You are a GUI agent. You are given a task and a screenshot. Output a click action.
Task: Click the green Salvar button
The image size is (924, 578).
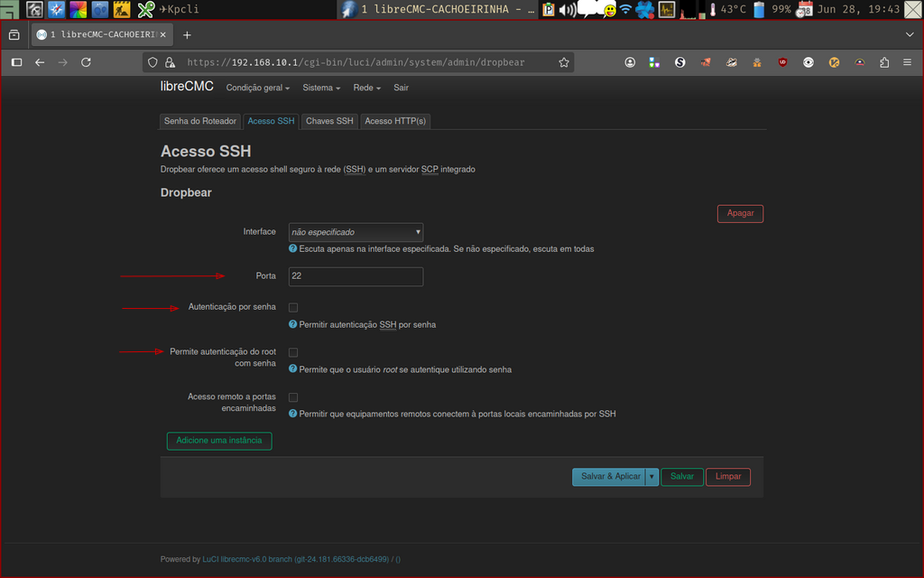coord(682,477)
